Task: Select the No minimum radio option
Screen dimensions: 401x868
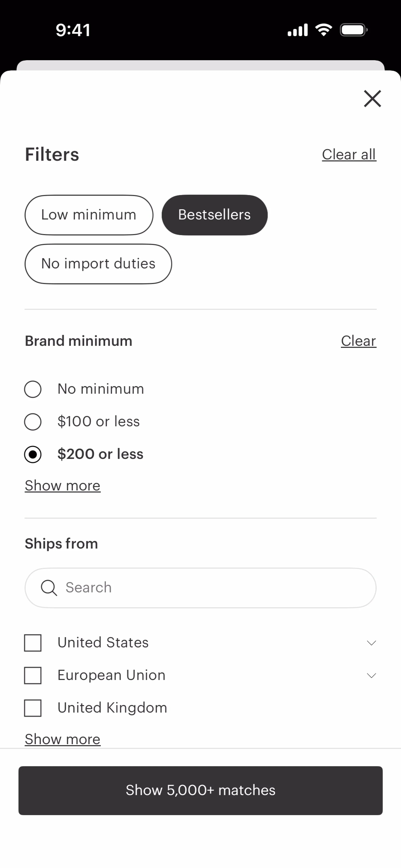Action: coord(33,389)
